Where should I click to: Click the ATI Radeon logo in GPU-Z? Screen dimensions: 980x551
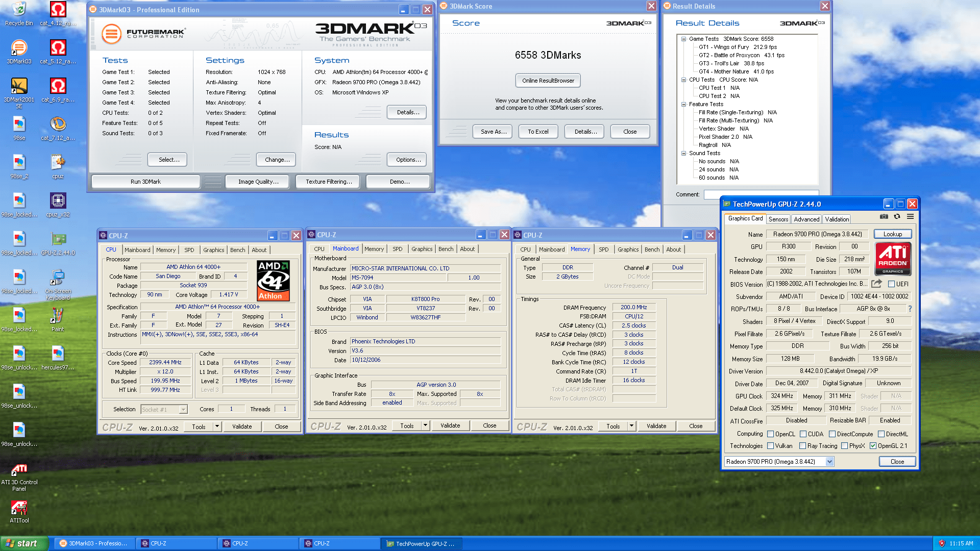click(x=893, y=259)
